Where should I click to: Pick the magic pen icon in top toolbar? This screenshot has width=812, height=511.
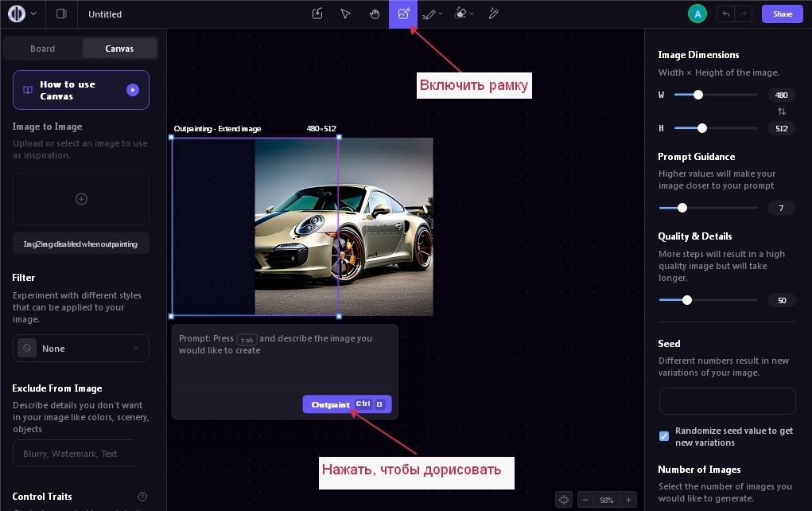click(493, 14)
